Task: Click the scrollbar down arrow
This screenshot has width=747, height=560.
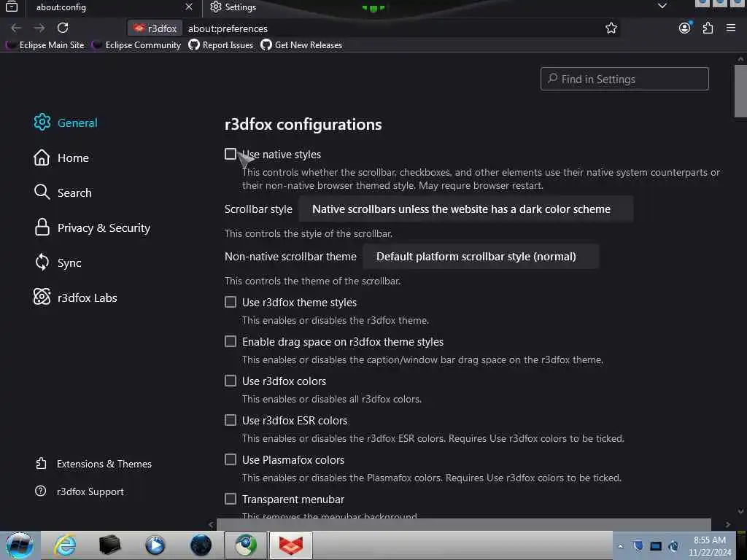Action: pos(740,511)
